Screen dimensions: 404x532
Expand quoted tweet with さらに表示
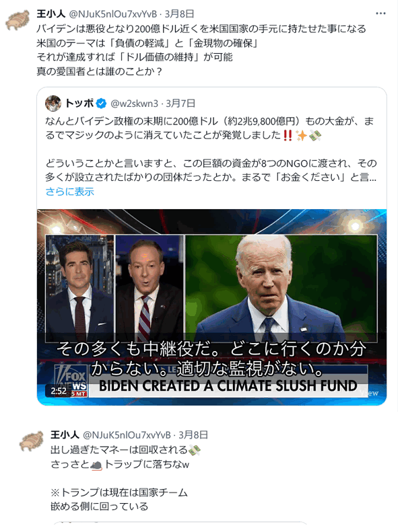click(x=70, y=191)
